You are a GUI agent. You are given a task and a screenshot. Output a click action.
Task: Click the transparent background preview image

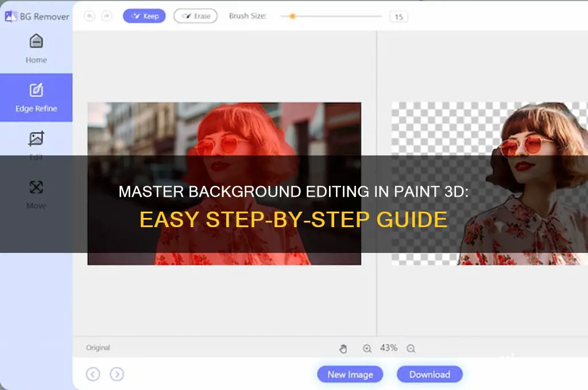click(490, 184)
